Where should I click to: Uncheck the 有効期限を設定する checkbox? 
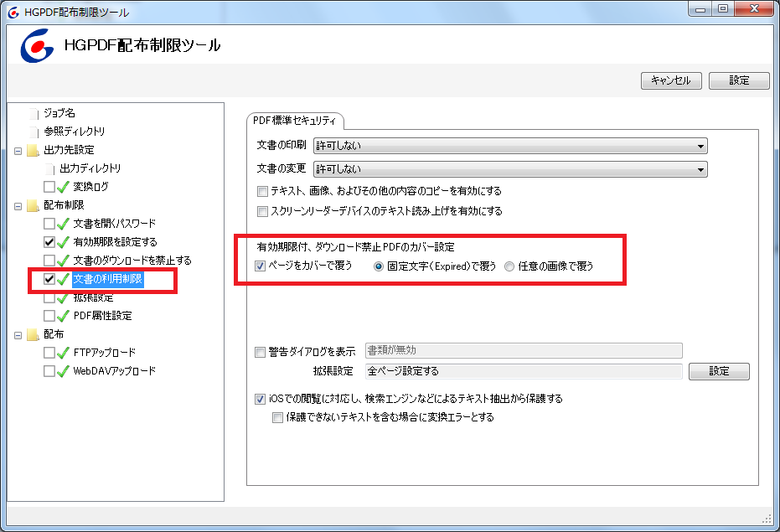point(49,242)
